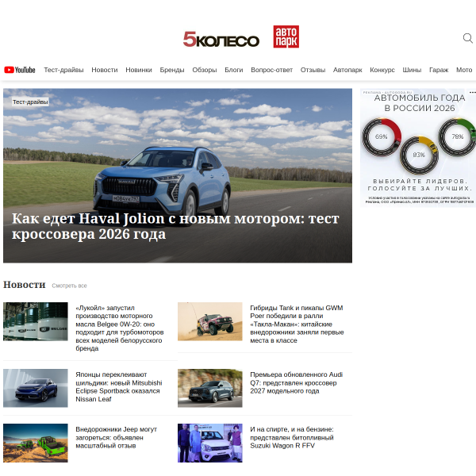Open the red Автопарк logo
476x476 pixels.
tap(286, 36)
